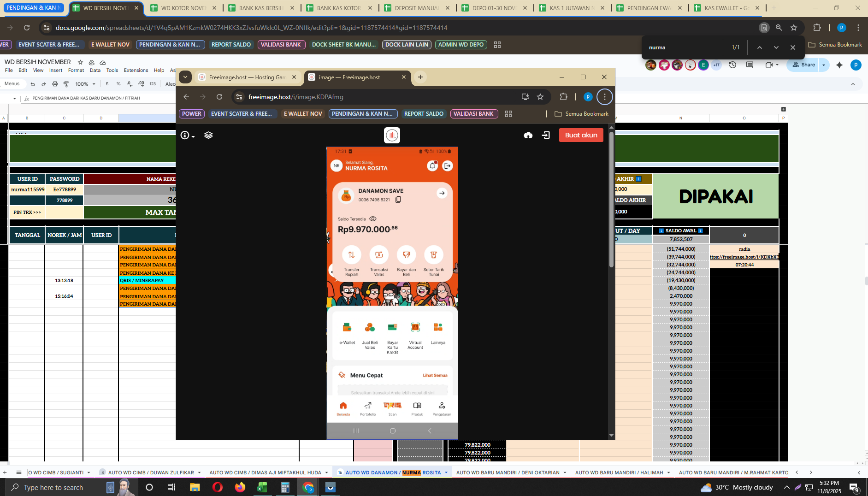Open Extensions puzzle icon in Freeimage window
The image size is (868, 496).
pyautogui.click(x=563, y=97)
